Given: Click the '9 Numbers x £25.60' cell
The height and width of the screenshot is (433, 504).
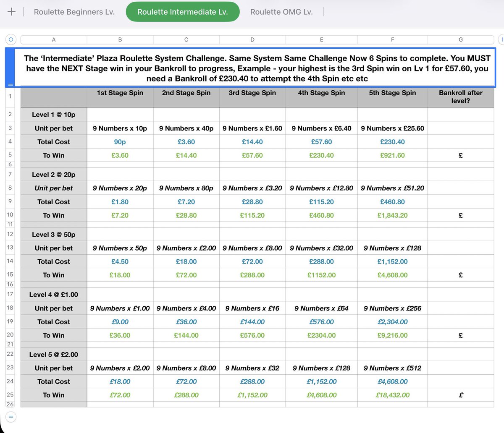Looking at the screenshot, I should coord(393,128).
